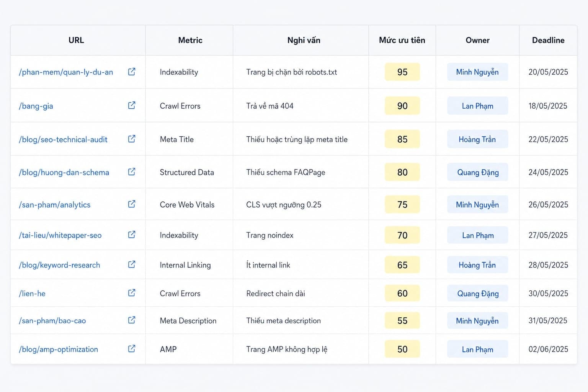This screenshot has height=392, width=588.
Task: Follow the /tai-lieu/whitepaper-seo link
Action: 60,235
